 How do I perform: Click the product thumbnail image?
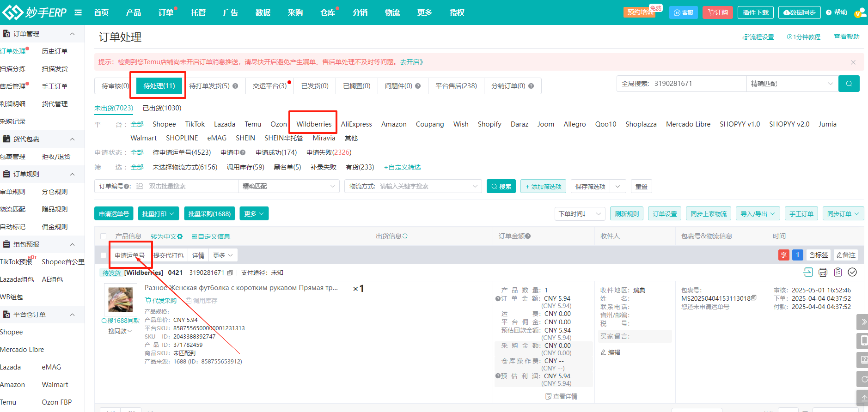click(x=121, y=299)
